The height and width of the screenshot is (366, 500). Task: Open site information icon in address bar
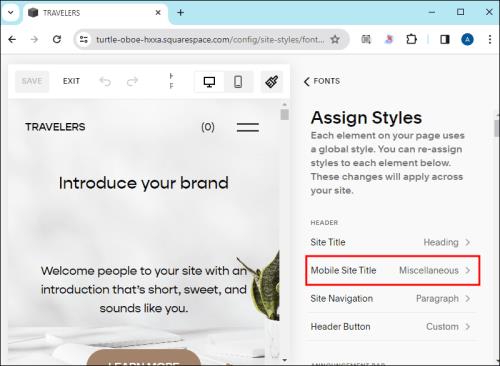click(83, 40)
